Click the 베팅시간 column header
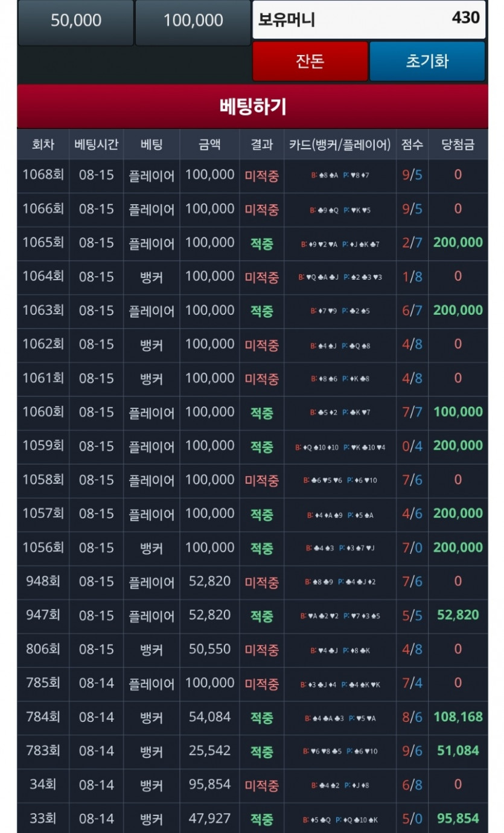The height and width of the screenshot is (833, 504). (96, 144)
